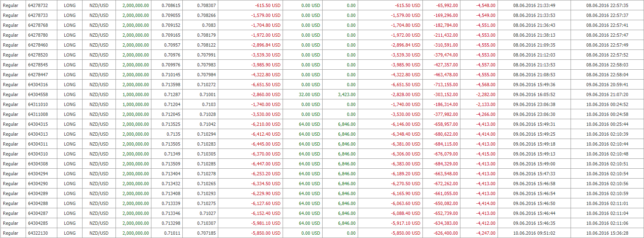Click the loss -5,981.10 USD
Viewport: 644px width, 238px height.
point(266,223)
